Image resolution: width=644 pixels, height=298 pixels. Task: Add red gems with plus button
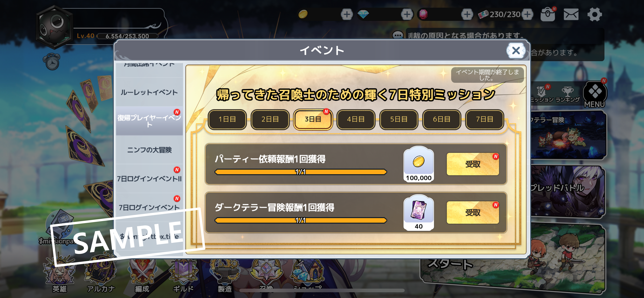coord(467,14)
